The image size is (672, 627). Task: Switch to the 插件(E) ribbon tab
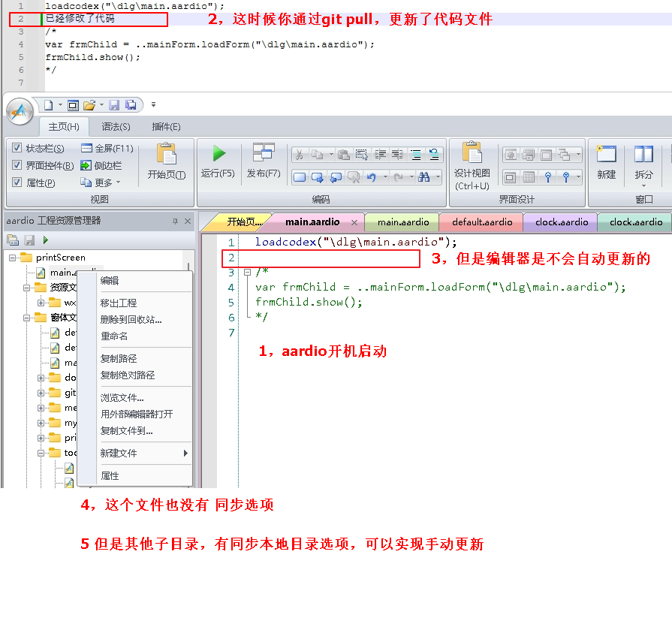[x=166, y=127]
